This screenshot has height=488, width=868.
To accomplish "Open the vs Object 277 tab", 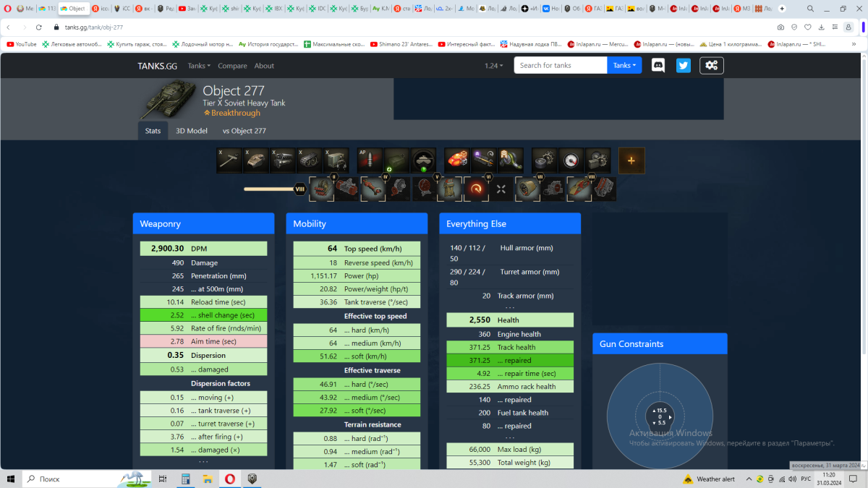I will [244, 131].
